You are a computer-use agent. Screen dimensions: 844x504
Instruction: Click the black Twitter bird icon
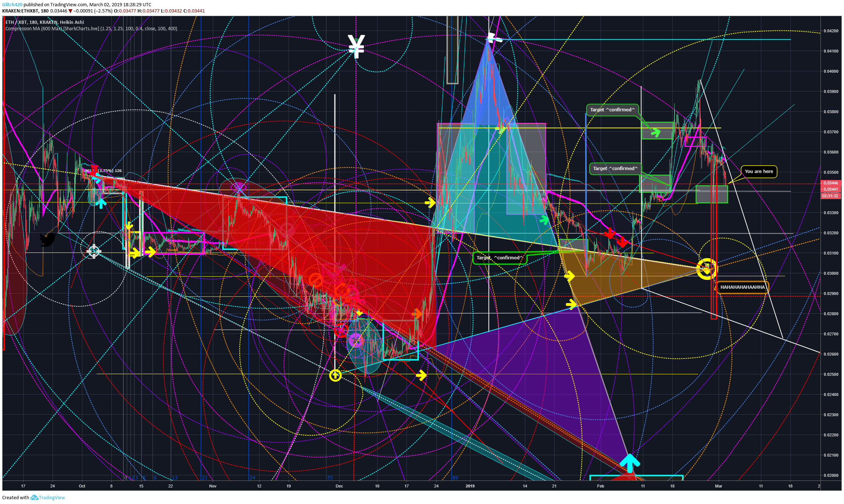[47, 240]
